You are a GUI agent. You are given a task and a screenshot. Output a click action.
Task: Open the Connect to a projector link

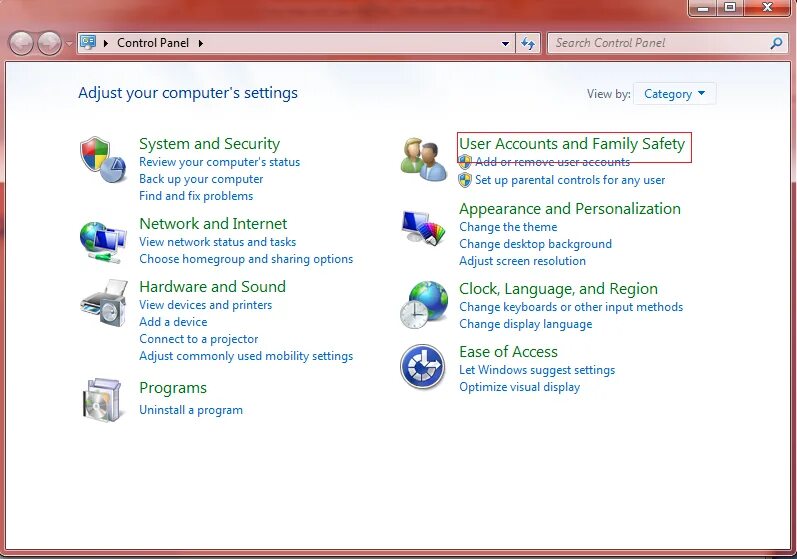coord(199,339)
